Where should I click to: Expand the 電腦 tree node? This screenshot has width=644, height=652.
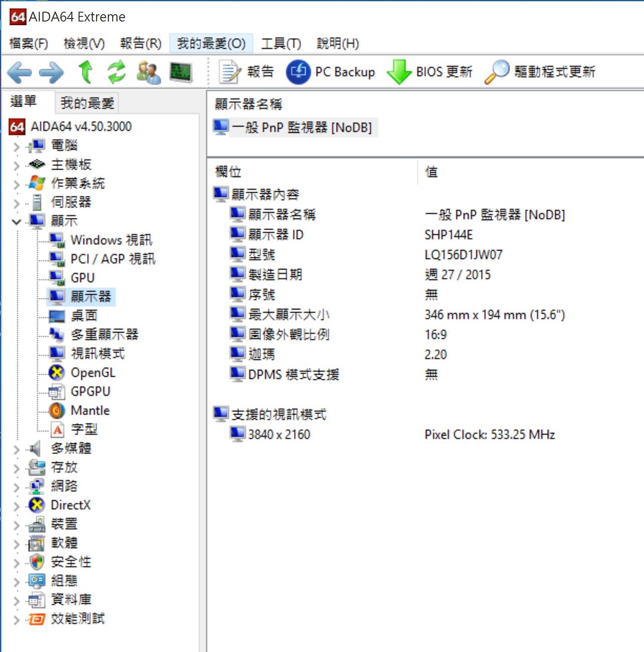point(17,147)
